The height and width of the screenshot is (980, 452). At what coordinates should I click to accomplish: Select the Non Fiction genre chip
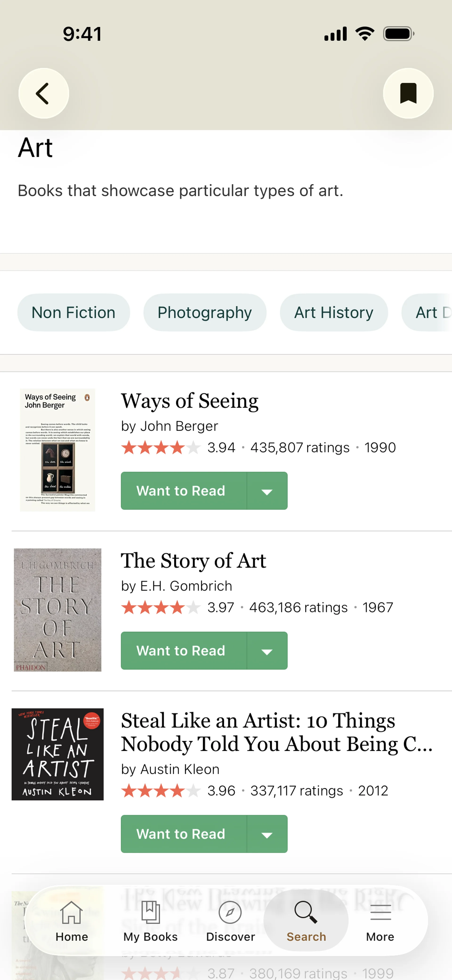(73, 312)
